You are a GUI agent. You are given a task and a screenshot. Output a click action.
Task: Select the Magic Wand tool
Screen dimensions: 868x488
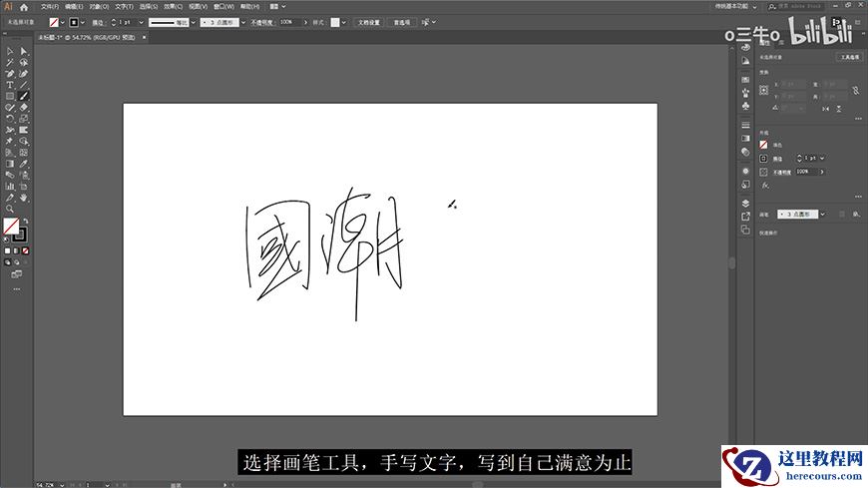[x=10, y=62]
